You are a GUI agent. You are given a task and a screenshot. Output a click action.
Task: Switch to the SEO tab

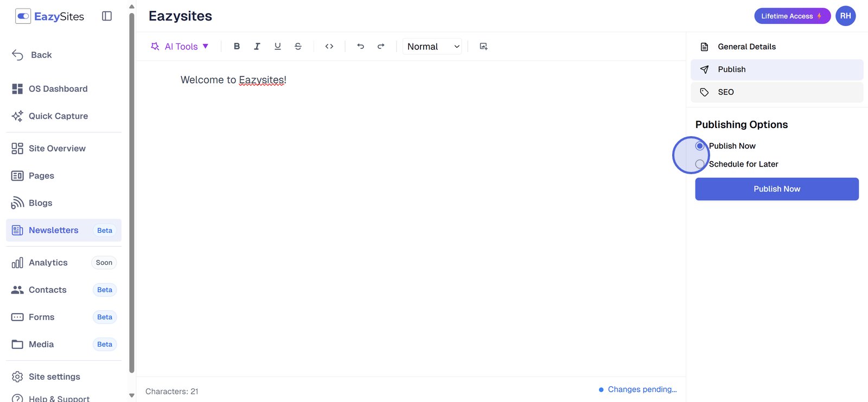click(777, 92)
